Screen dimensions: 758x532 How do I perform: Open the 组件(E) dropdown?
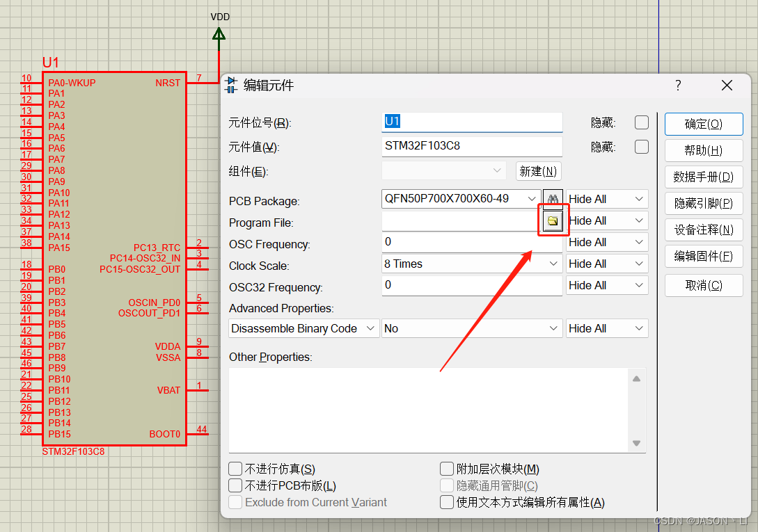click(444, 170)
